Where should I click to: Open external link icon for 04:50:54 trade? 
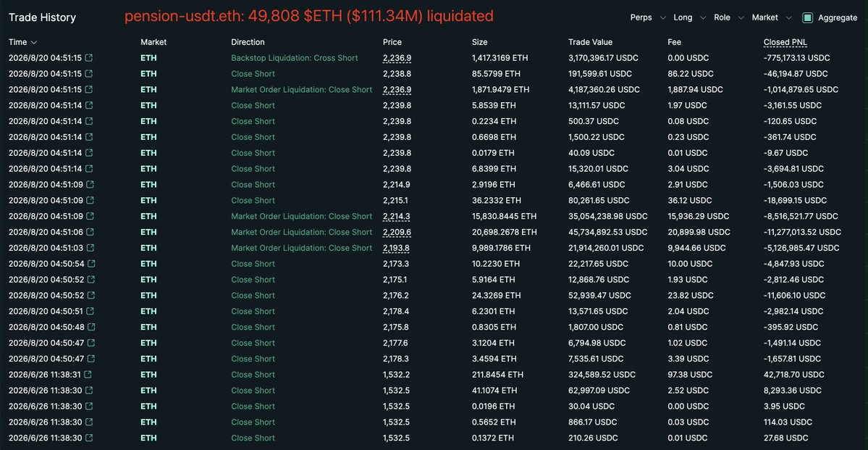point(91,264)
